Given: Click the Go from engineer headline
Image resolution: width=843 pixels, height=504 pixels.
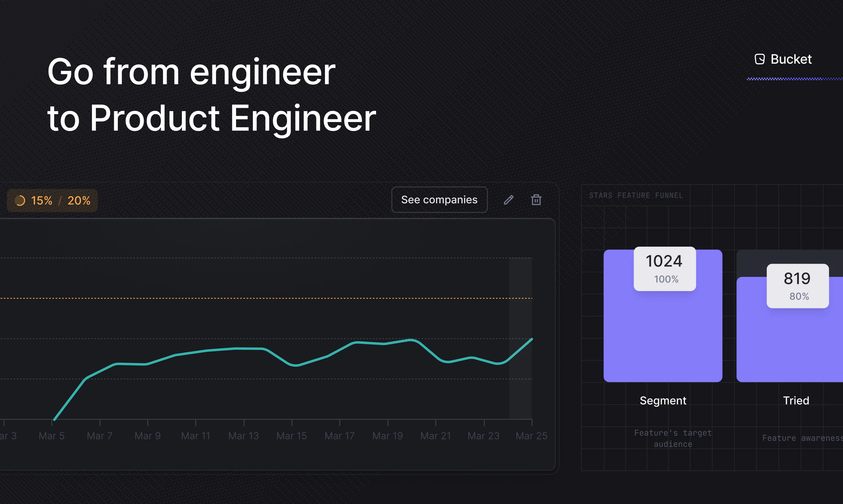Looking at the screenshot, I should click(x=191, y=72).
